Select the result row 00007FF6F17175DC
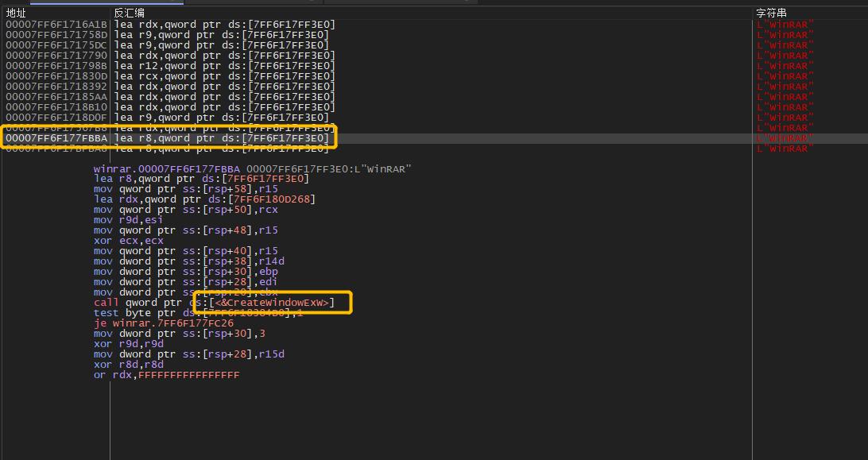 coord(56,44)
